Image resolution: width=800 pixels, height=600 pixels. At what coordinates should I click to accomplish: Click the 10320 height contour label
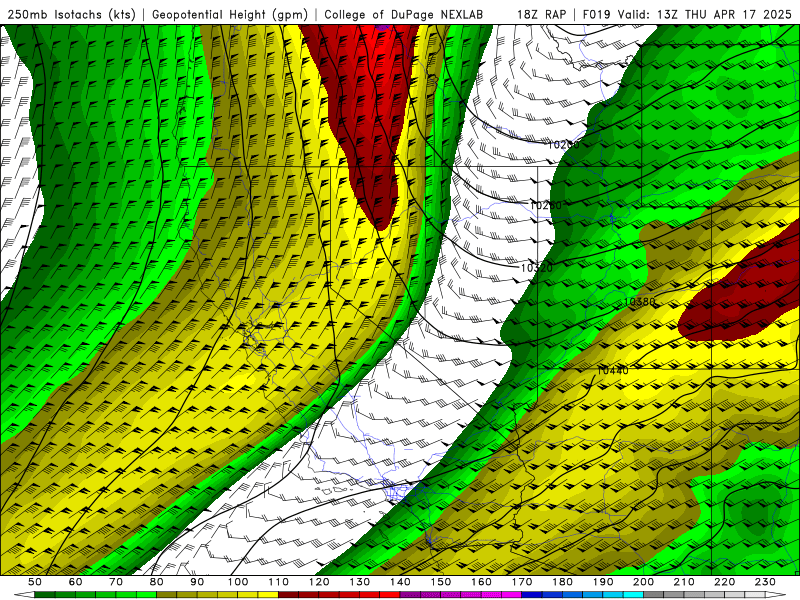coord(537,268)
